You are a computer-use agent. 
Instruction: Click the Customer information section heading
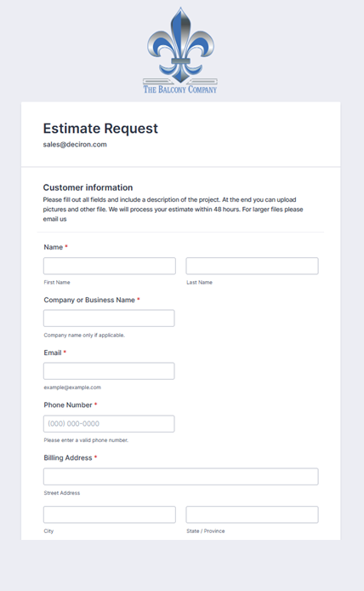tap(88, 187)
